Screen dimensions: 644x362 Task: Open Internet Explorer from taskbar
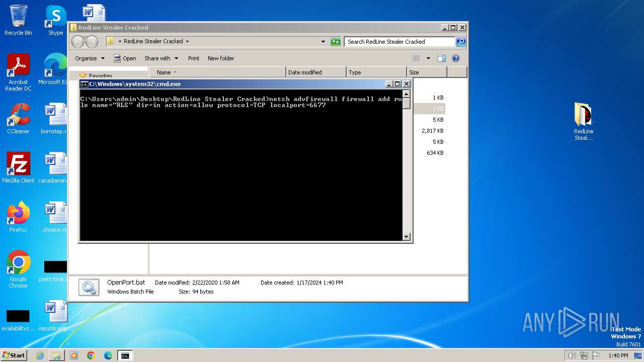pos(40,355)
